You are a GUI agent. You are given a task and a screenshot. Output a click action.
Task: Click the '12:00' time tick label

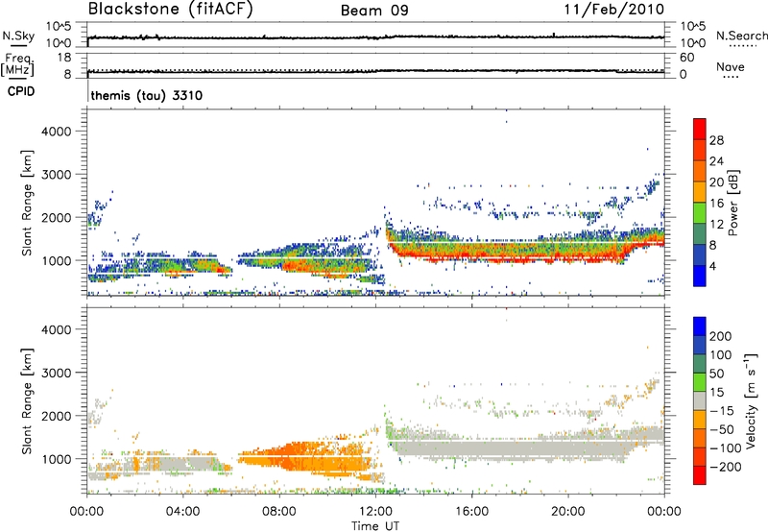coord(375,512)
